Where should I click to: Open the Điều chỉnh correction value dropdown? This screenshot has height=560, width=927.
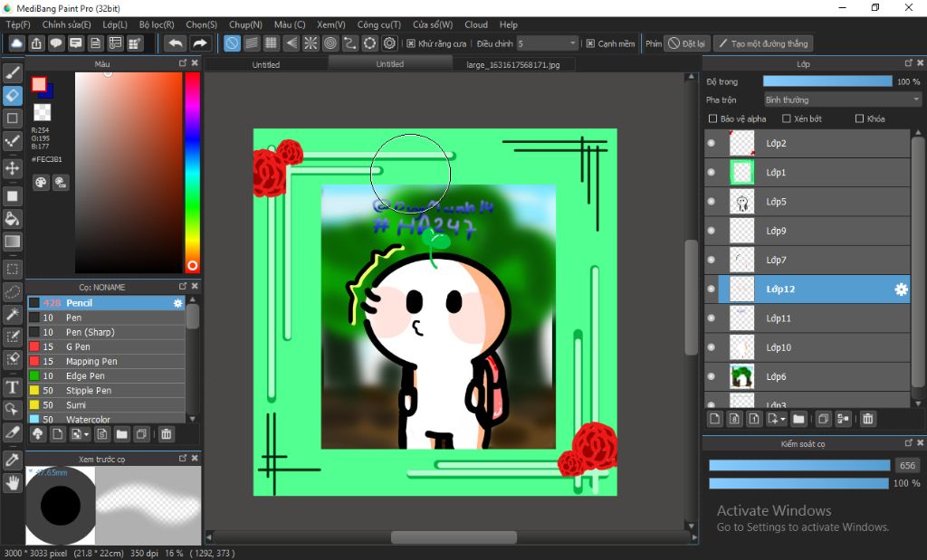tap(547, 43)
